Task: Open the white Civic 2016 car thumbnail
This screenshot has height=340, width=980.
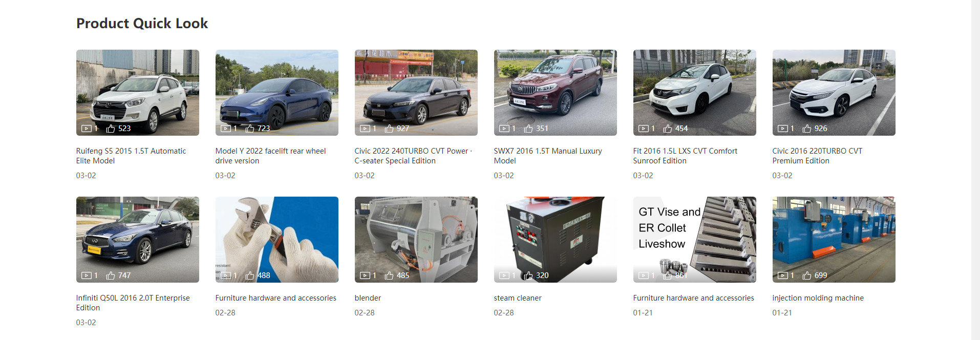Action: (834, 93)
